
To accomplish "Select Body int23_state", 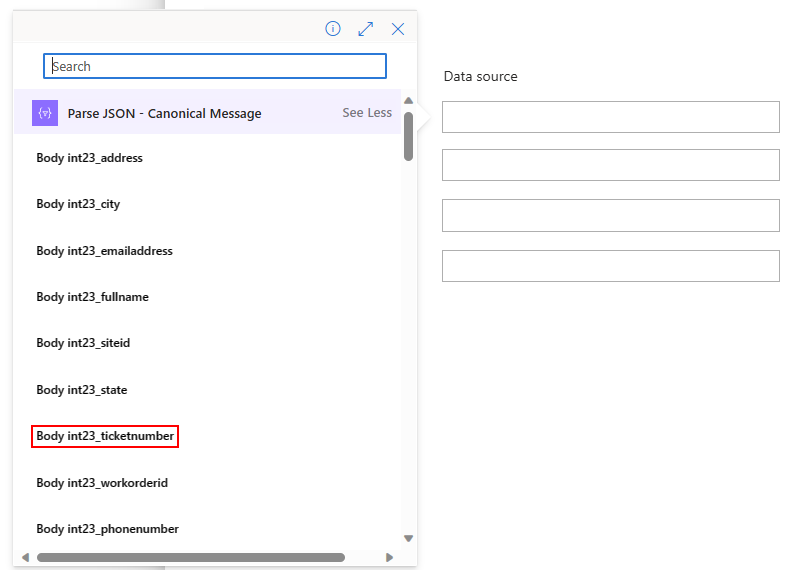I will [x=82, y=390].
